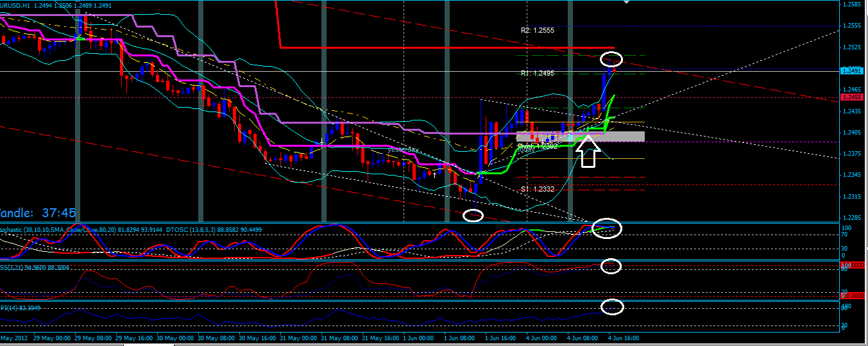Click the red 1.2455 price level tag
The width and height of the screenshot is (868, 346).
point(851,97)
